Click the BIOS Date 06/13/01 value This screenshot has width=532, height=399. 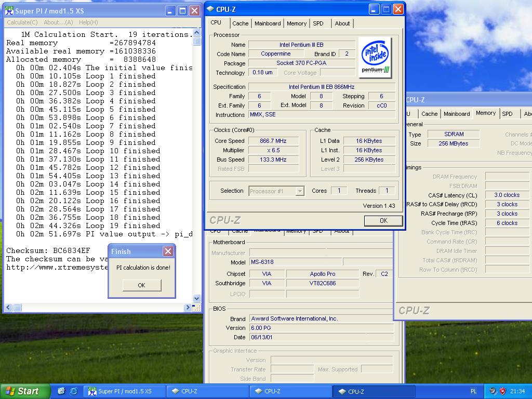coord(322,337)
